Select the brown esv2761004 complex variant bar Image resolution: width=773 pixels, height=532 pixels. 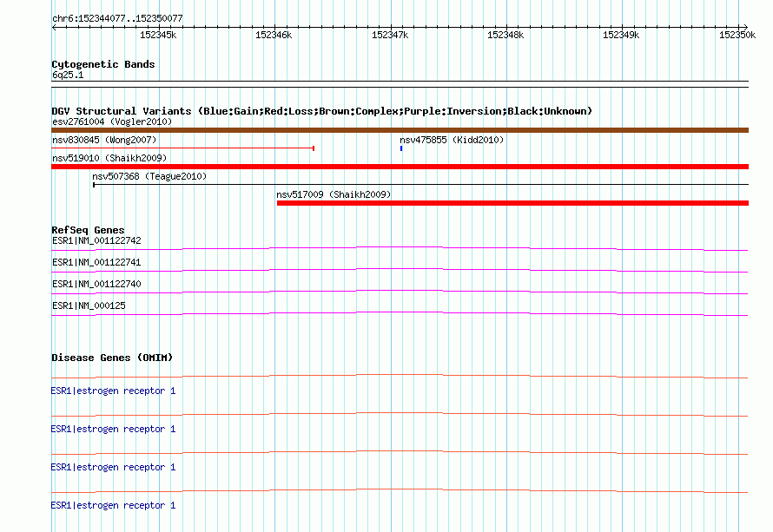coord(400,130)
